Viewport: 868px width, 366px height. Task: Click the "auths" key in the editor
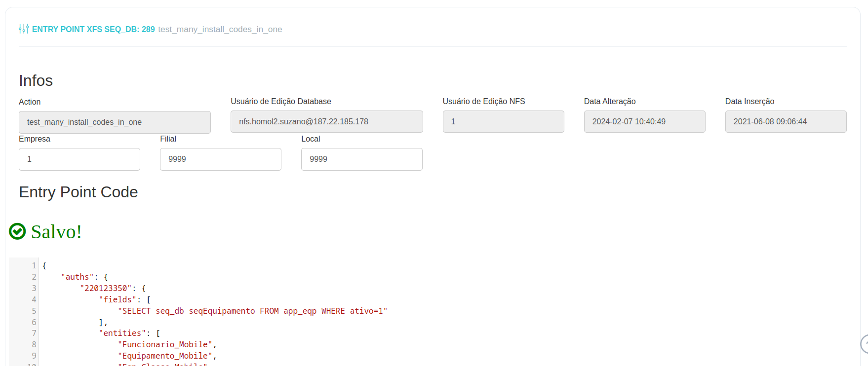[78, 277]
